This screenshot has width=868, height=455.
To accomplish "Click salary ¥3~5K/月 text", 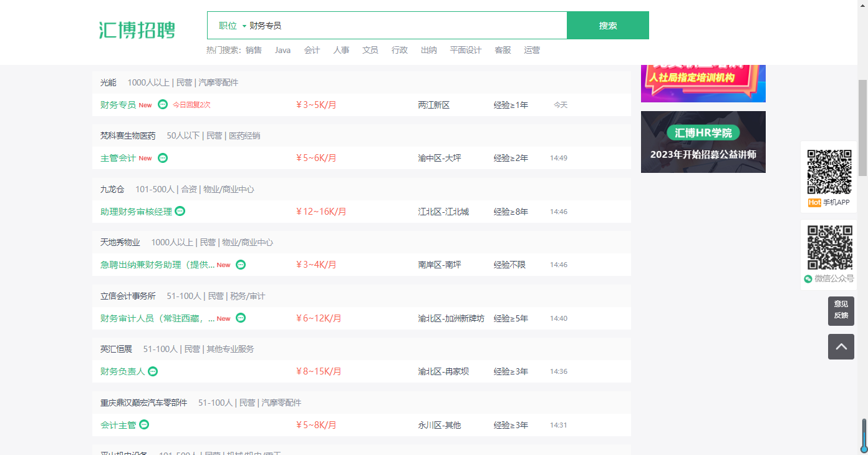I will click(x=316, y=105).
